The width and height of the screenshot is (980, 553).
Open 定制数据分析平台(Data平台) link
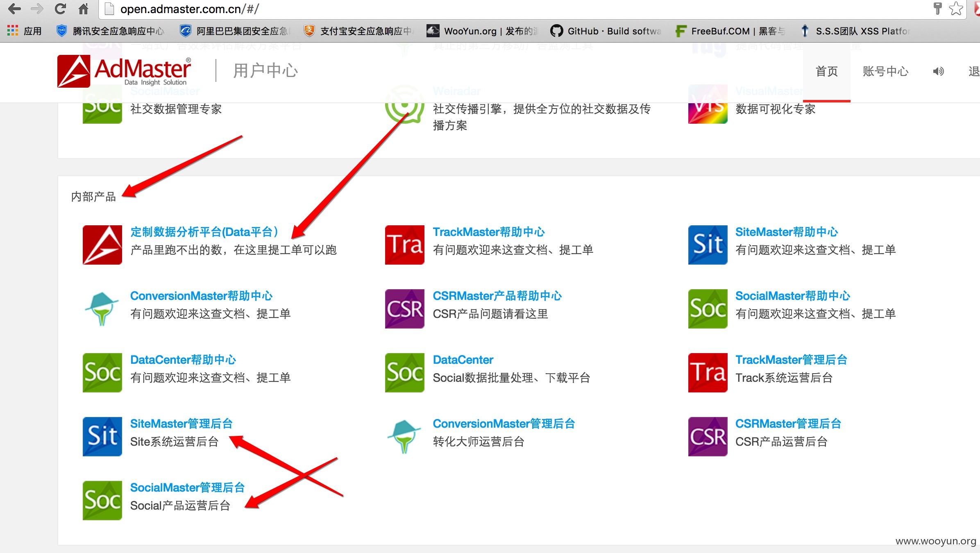pos(205,232)
